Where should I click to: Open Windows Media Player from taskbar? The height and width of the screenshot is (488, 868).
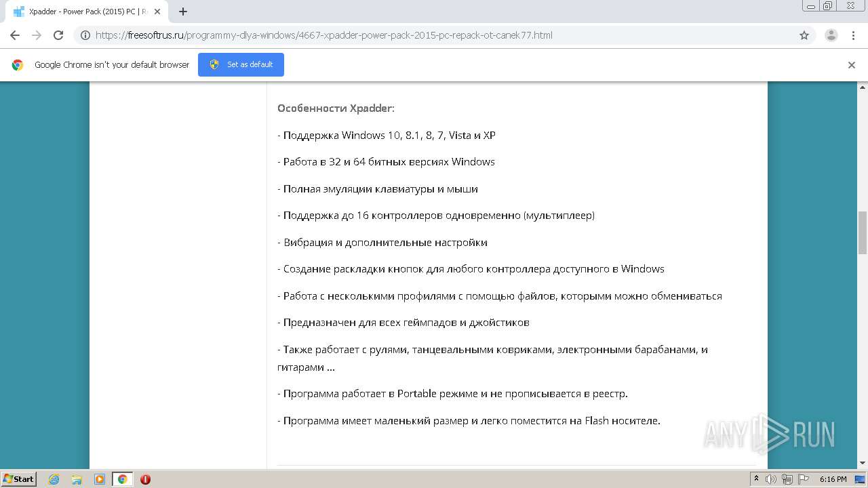(99, 479)
